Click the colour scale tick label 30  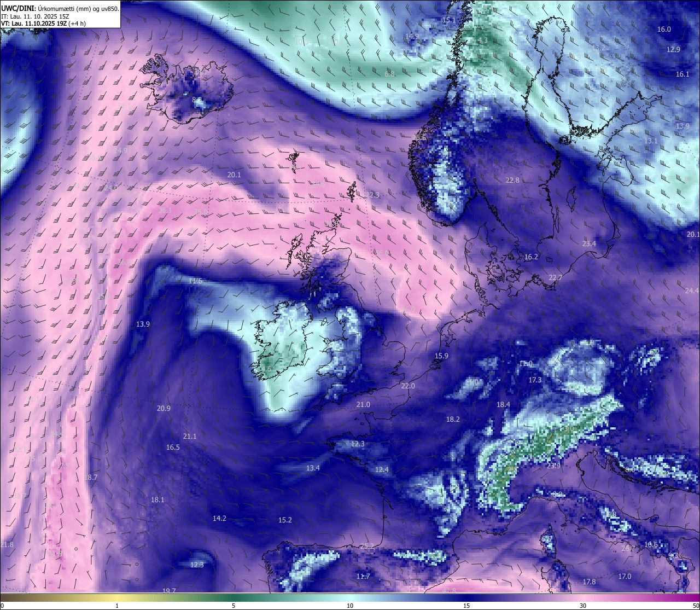point(583,606)
